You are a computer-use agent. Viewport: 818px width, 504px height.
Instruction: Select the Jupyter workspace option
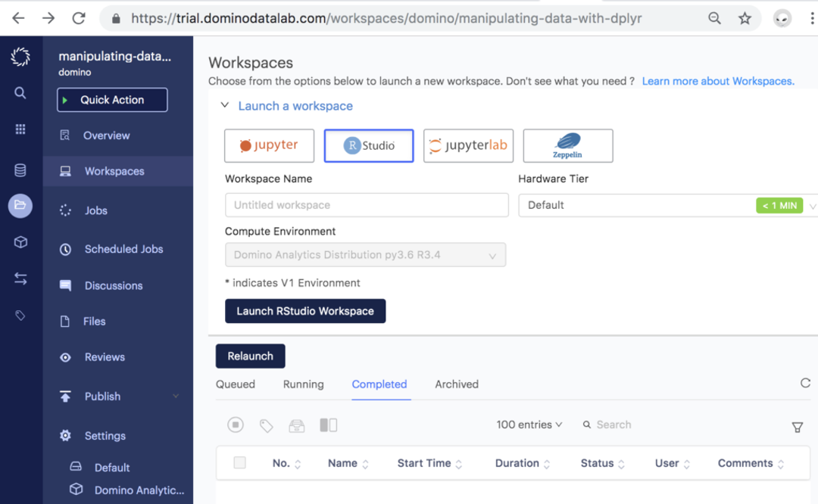269,145
